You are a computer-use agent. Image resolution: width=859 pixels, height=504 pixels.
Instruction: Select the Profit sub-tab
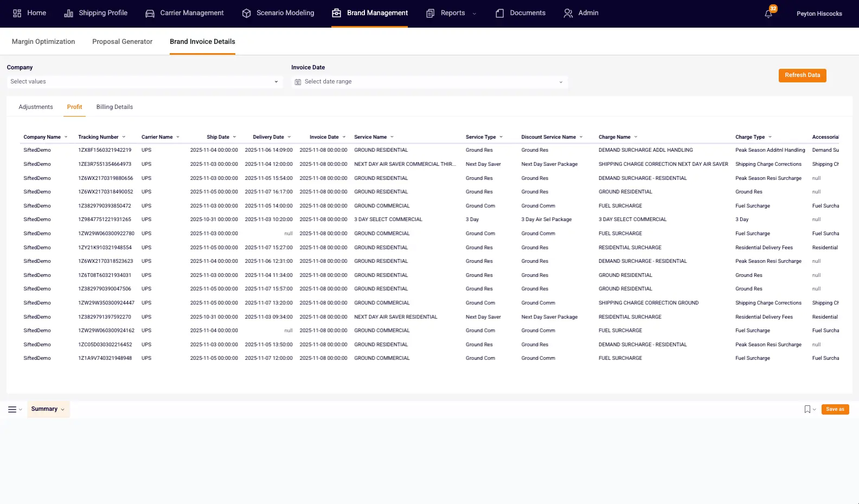75,107
